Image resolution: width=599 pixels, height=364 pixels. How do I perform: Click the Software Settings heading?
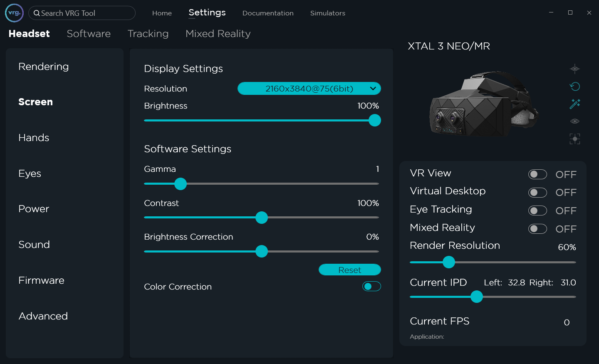[x=188, y=149]
